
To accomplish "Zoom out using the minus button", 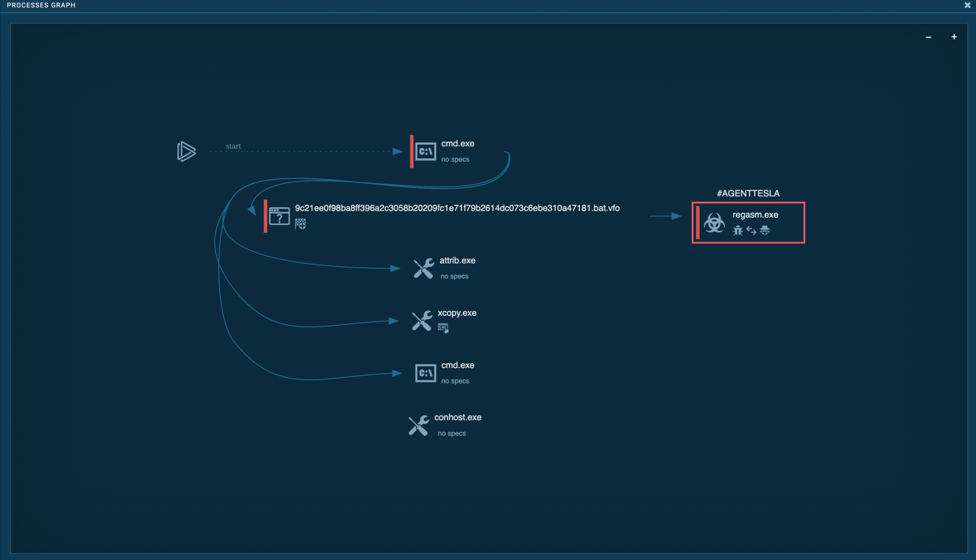I will [929, 37].
